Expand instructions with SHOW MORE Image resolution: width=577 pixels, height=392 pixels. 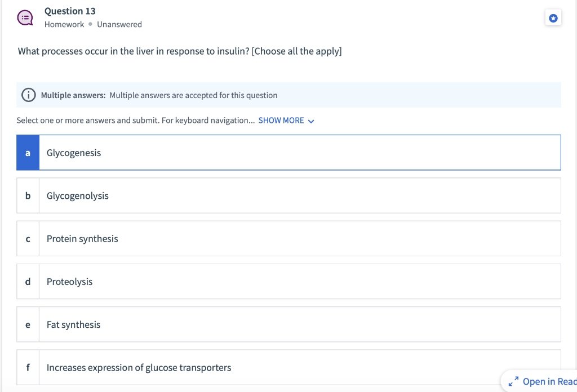pos(281,121)
